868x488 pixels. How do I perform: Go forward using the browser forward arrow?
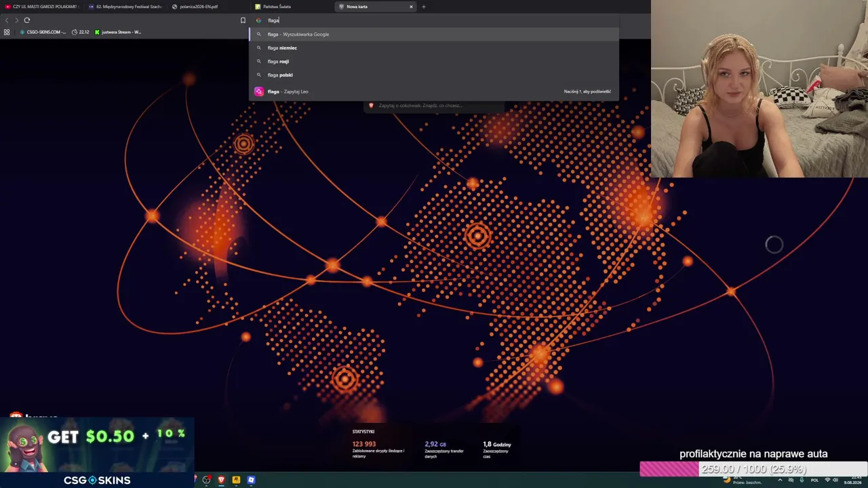tap(17, 20)
